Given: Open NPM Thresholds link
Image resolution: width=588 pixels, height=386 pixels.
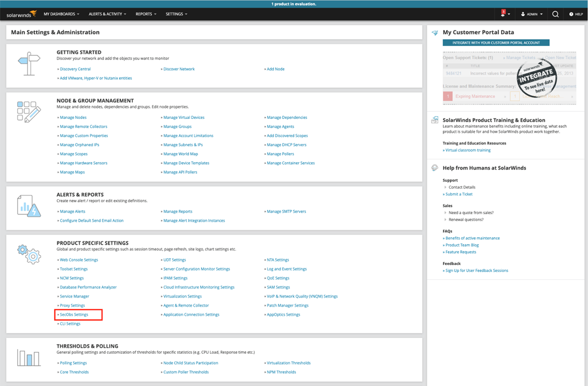Looking at the screenshot, I should 281,372.
